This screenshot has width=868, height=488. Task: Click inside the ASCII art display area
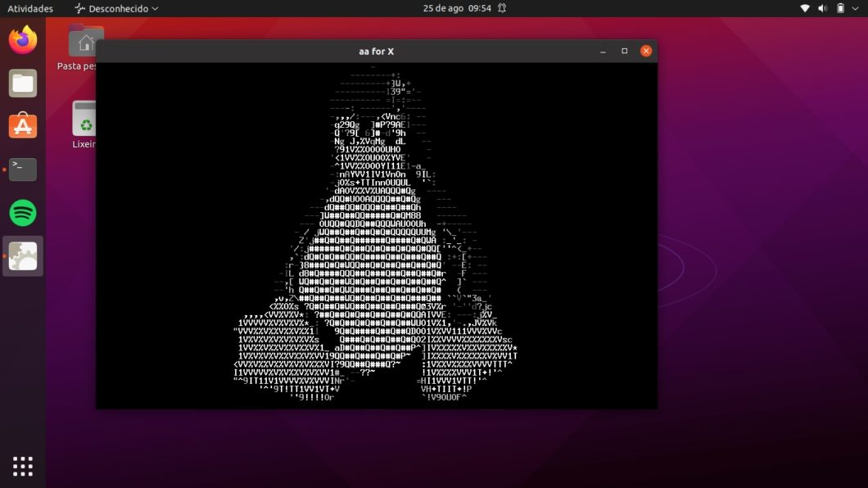pos(377,237)
